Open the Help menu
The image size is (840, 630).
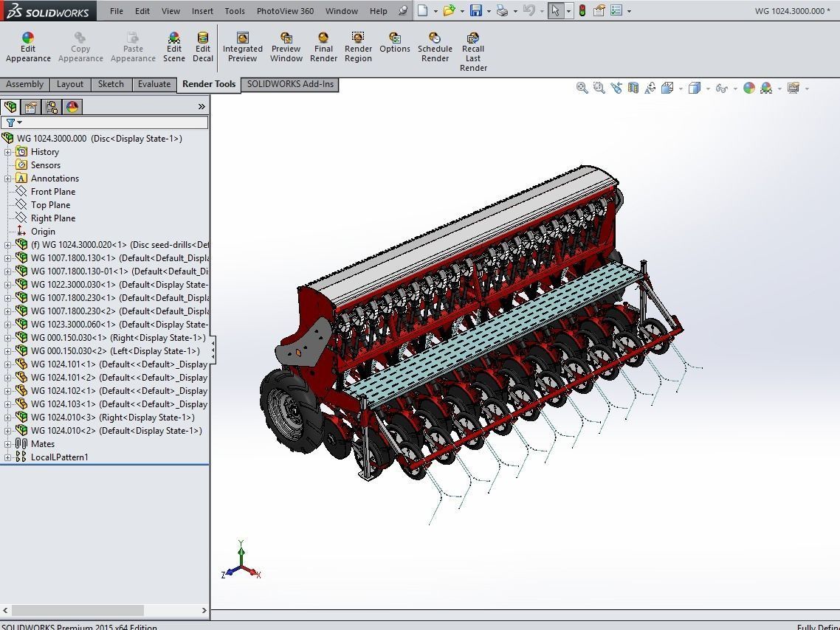coord(378,11)
